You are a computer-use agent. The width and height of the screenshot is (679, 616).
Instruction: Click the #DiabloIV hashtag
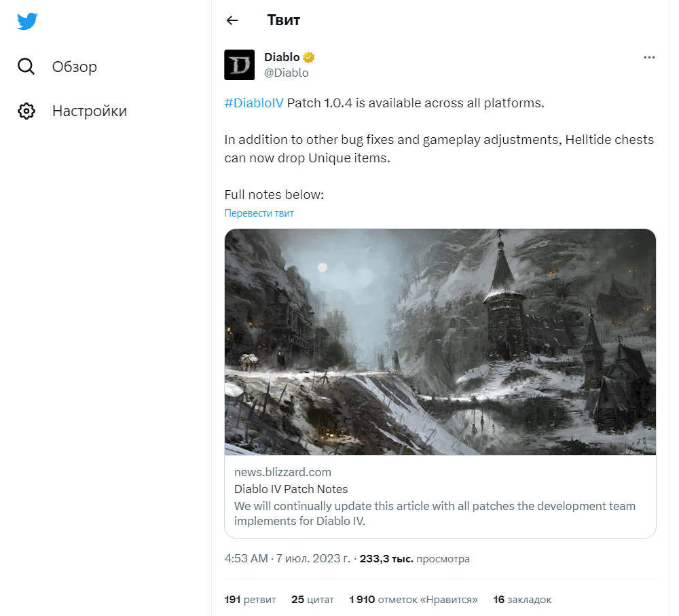pos(253,103)
